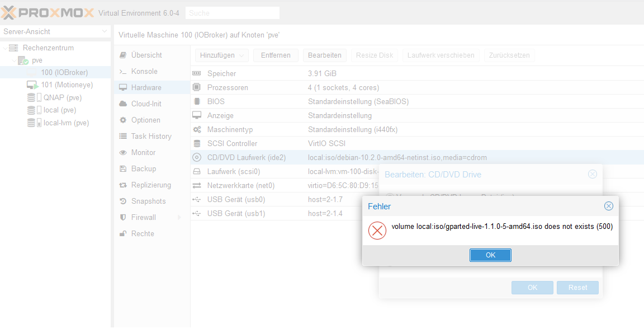Collapse the pve node expander

pos(14,60)
